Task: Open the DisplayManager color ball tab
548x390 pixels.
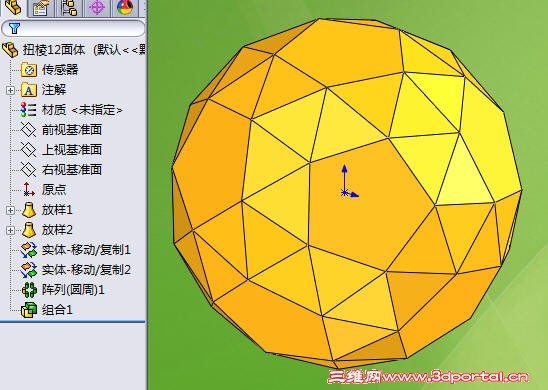Action: coord(125,8)
